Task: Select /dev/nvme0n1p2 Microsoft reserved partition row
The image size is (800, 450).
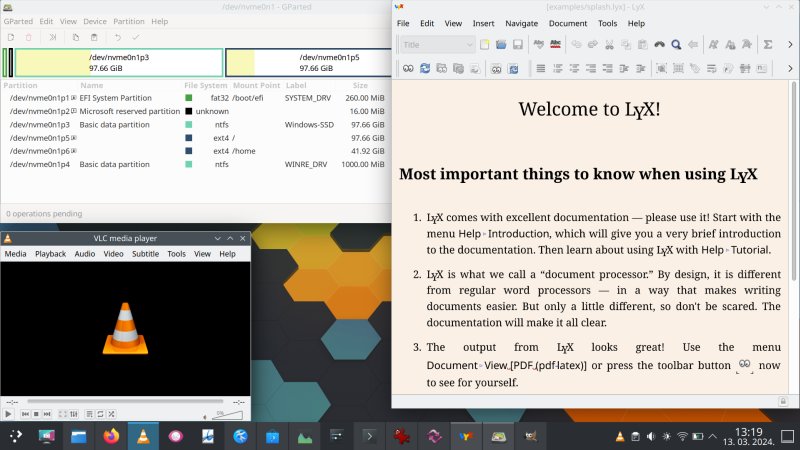Action: tap(196, 111)
